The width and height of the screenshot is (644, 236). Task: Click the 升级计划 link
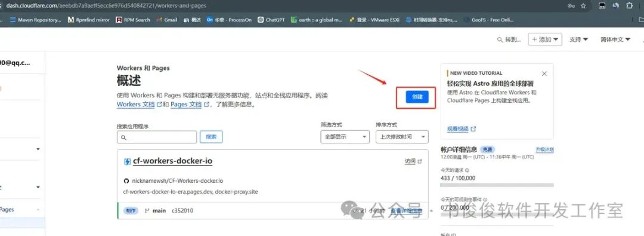click(x=544, y=149)
